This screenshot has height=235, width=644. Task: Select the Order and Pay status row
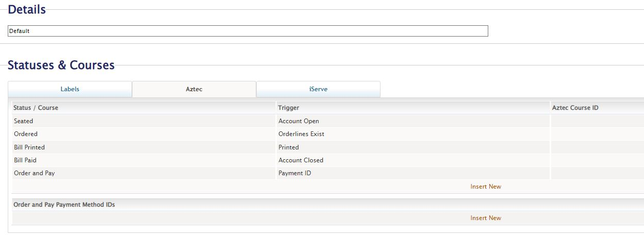click(35, 173)
